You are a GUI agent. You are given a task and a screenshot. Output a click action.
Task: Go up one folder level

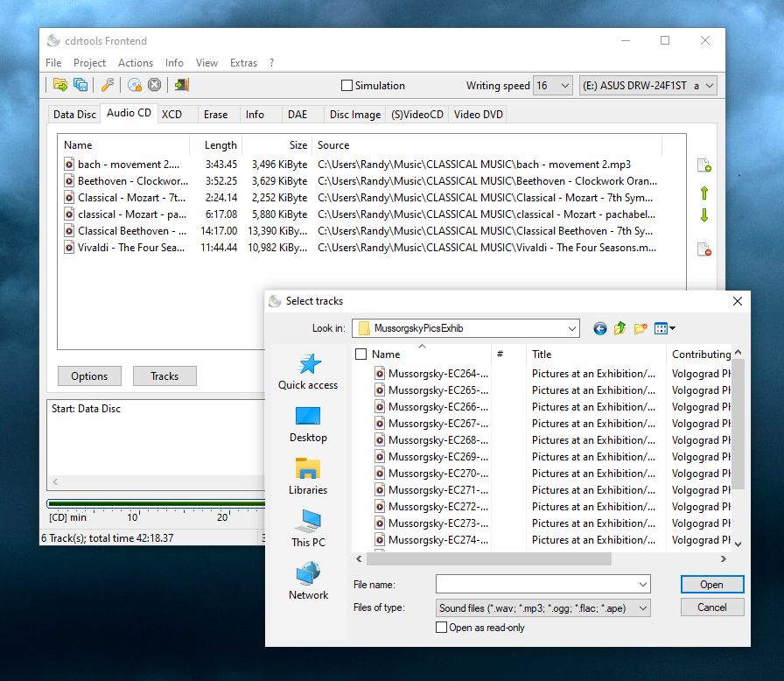(x=620, y=328)
